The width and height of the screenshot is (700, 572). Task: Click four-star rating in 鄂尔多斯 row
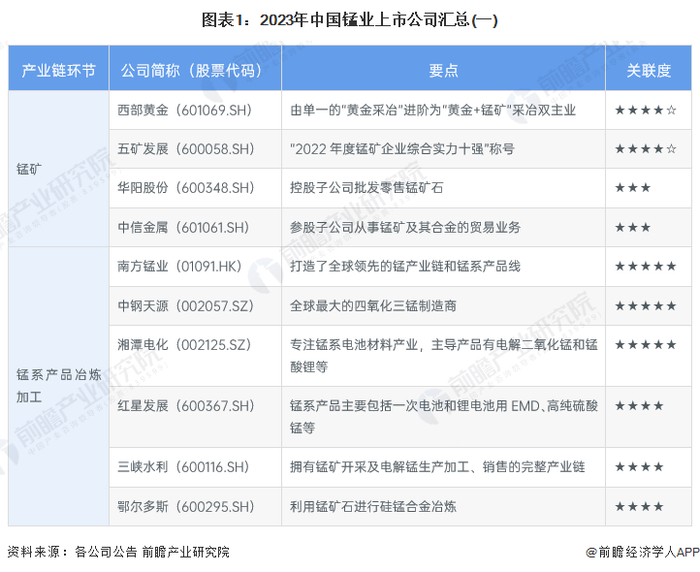(639, 506)
